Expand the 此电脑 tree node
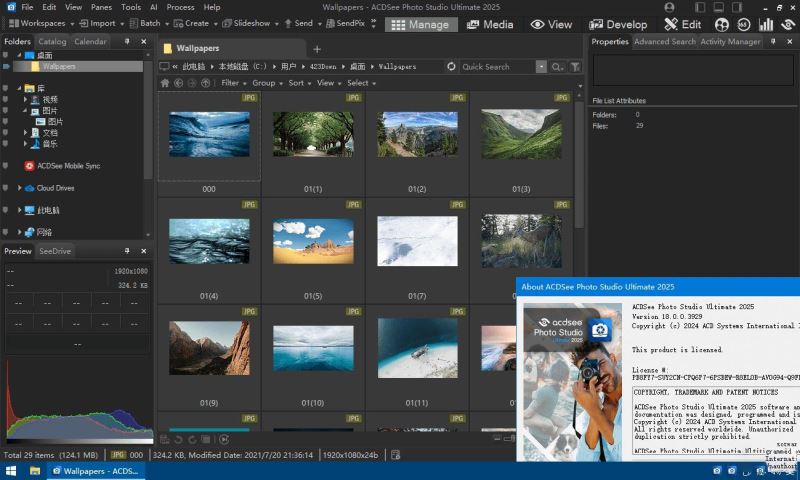Screen dimensions: 800x480 (x=19, y=210)
